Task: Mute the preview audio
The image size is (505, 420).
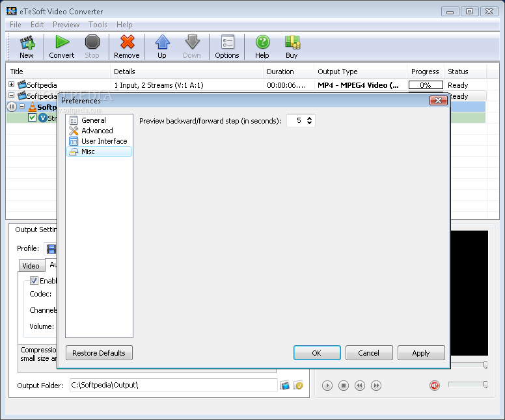Action: click(435, 386)
